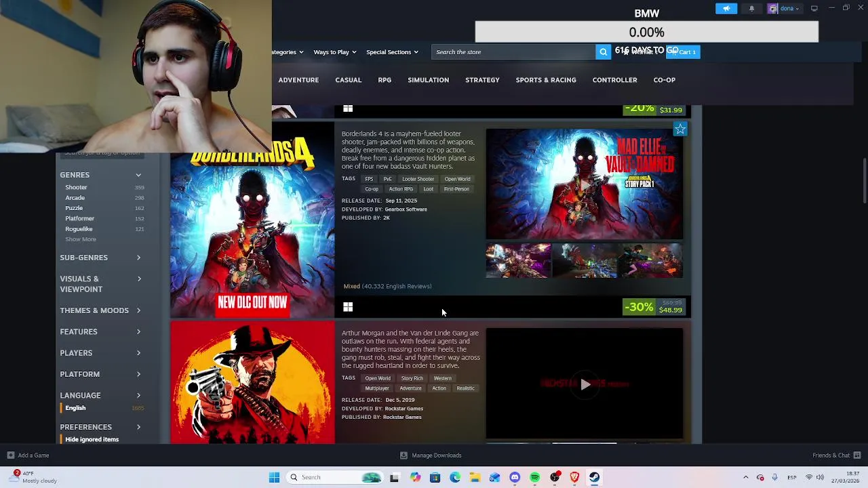868x488 pixels.
Task: Open Discord from the taskbar
Action: (515, 477)
